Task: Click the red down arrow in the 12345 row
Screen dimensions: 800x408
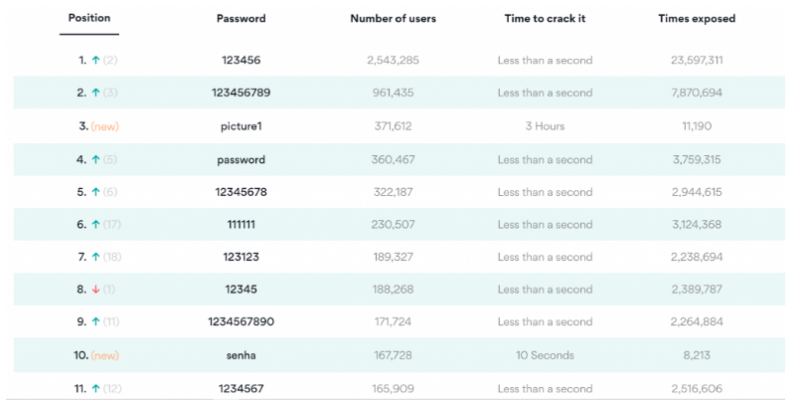Action: [95, 289]
